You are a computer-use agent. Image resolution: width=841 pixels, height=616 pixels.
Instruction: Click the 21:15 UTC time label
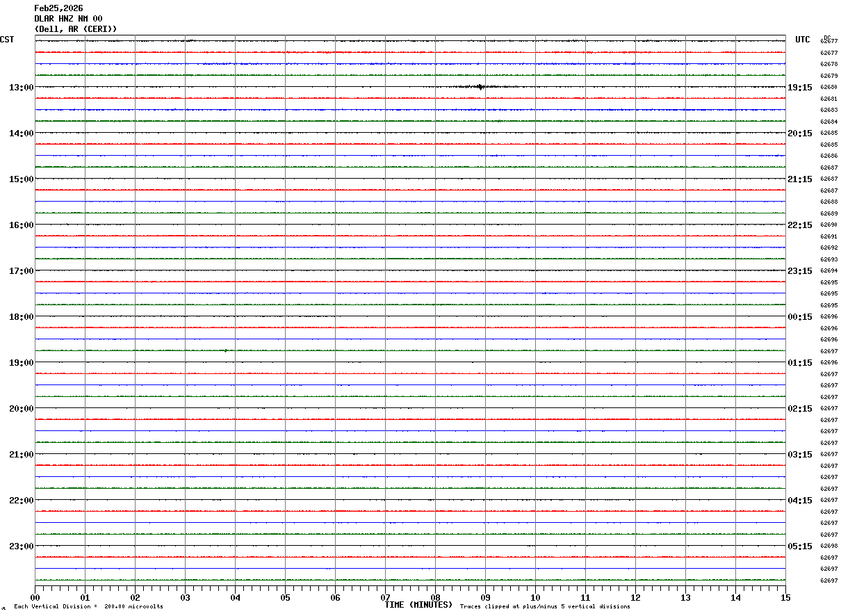tap(800, 179)
